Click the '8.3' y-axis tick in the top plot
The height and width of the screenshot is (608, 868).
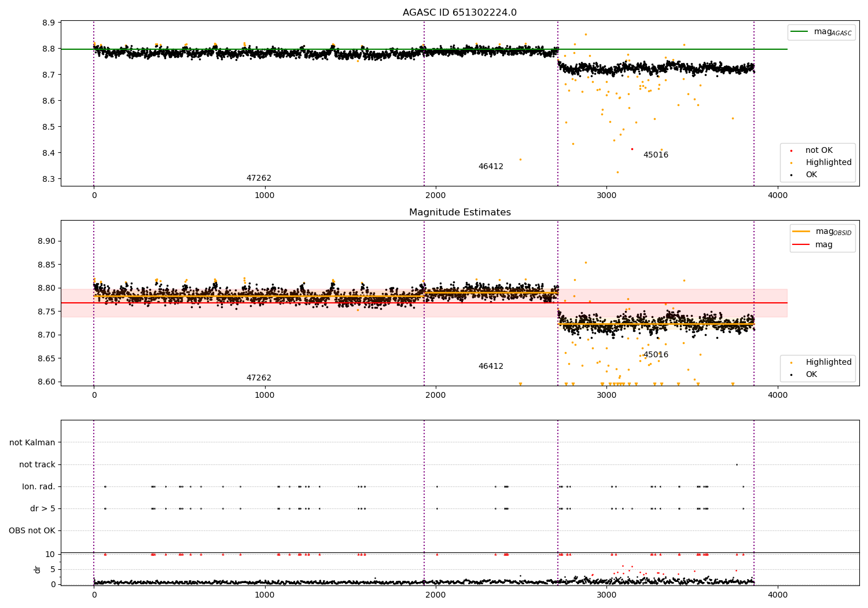[49, 179]
